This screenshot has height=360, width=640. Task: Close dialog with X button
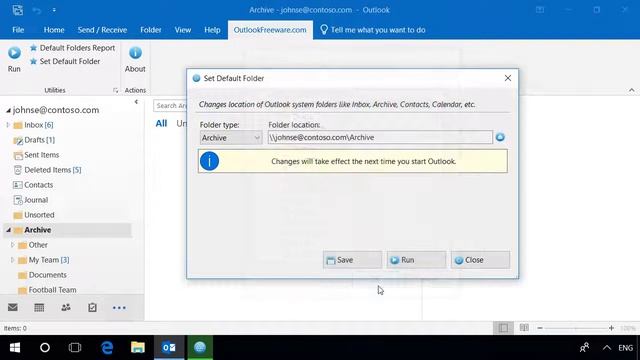coord(508,78)
